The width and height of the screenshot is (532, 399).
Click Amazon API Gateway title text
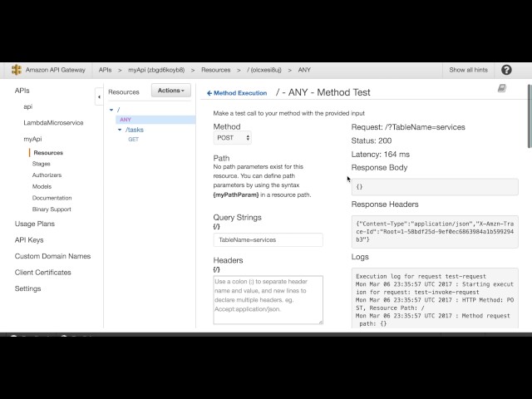click(56, 70)
